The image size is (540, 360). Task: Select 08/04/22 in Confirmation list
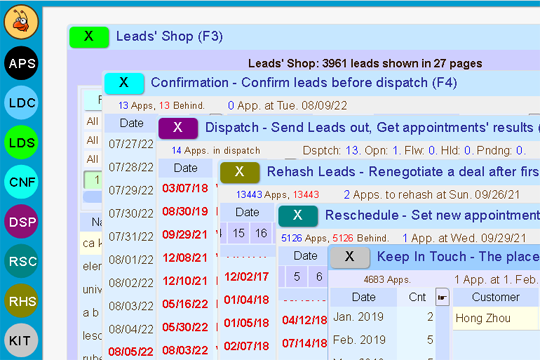tap(131, 329)
